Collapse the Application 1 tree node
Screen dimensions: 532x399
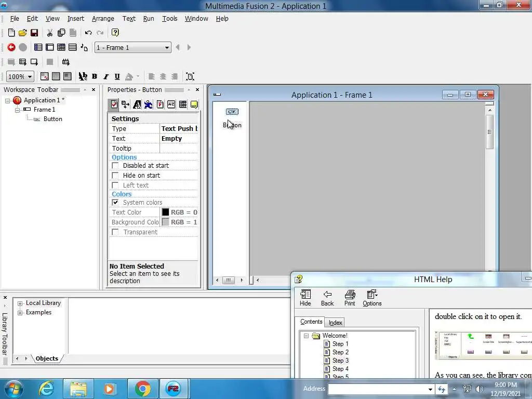(x=7, y=101)
